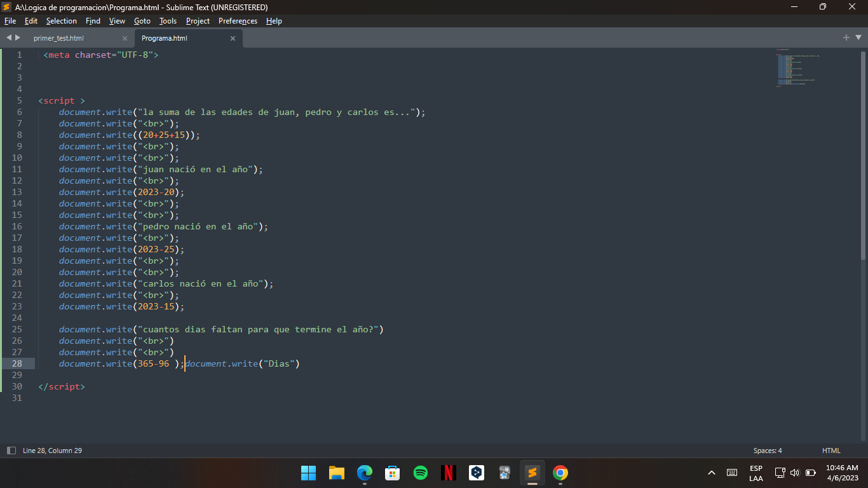Close the primer_test.html tab
Screen dimensions: 868x488
[125, 38]
